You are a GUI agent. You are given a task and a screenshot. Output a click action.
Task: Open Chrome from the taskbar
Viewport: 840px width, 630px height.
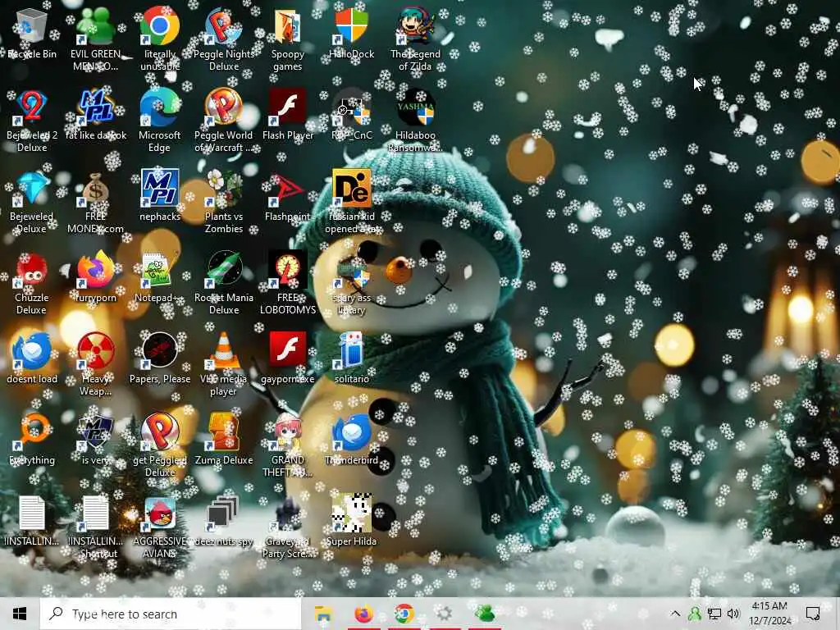pos(404,614)
